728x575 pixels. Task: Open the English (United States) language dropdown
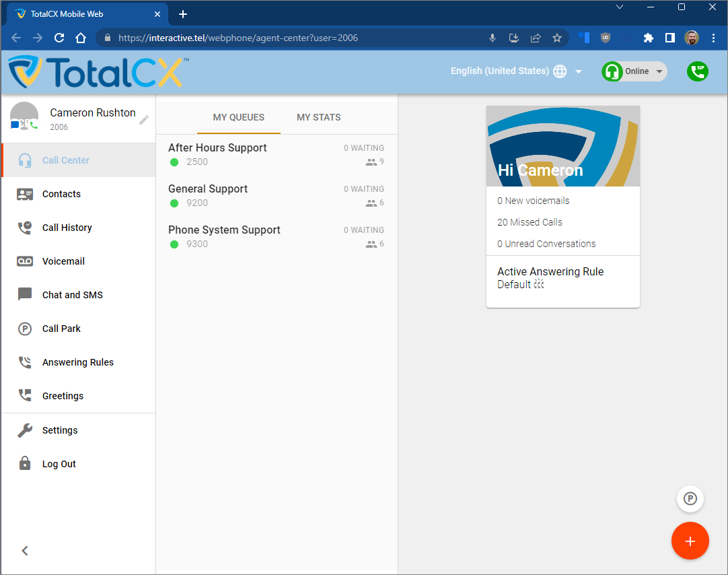(516, 71)
